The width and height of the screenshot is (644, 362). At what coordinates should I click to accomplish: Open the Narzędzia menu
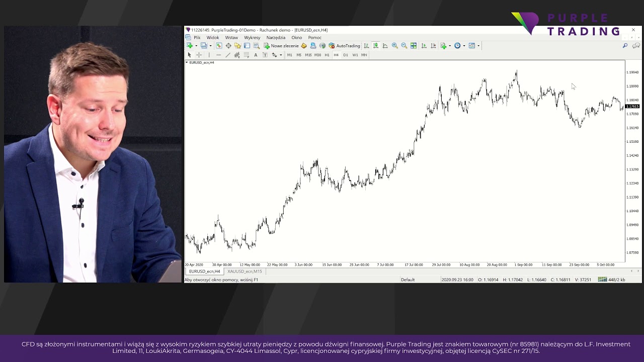[276, 38]
